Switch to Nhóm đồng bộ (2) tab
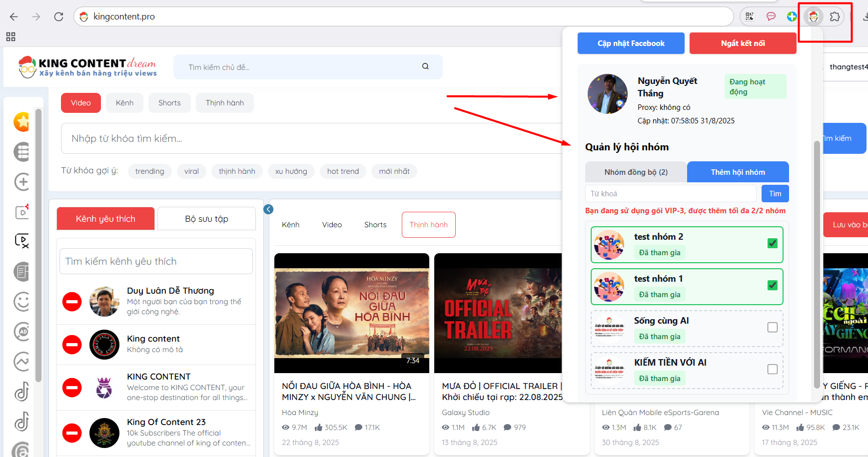Image resolution: width=868 pixels, height=457 pixels. coord(636,172)
